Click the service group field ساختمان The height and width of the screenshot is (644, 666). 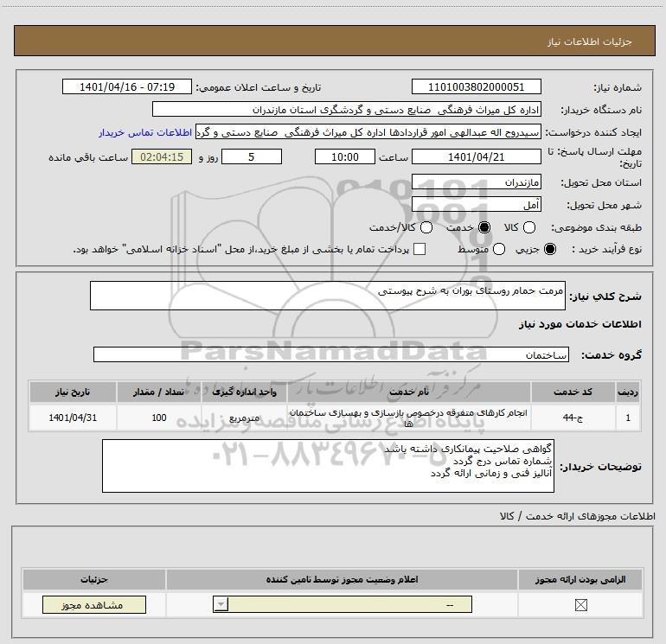point(331,354)
